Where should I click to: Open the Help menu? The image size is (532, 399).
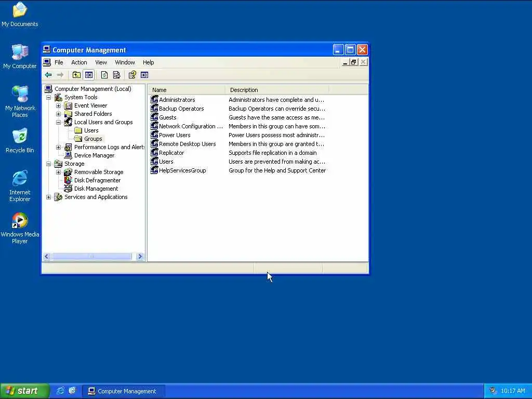tap(148, 62)
